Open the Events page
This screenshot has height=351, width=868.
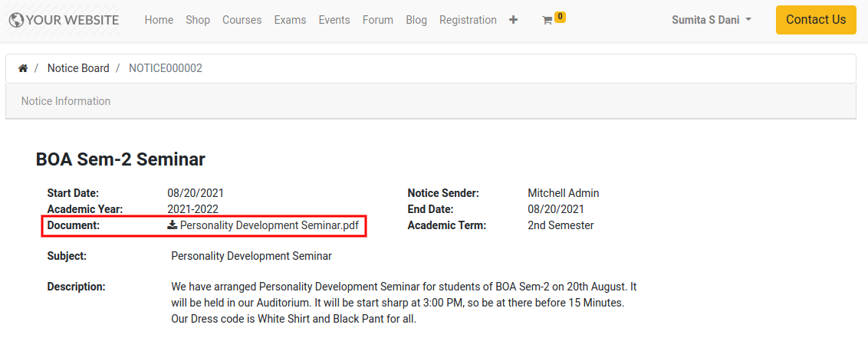pyautogui.click(x=334, y=20)
